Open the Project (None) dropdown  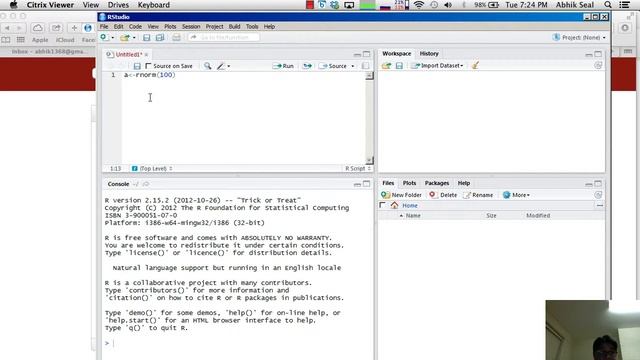click(579, 38)
